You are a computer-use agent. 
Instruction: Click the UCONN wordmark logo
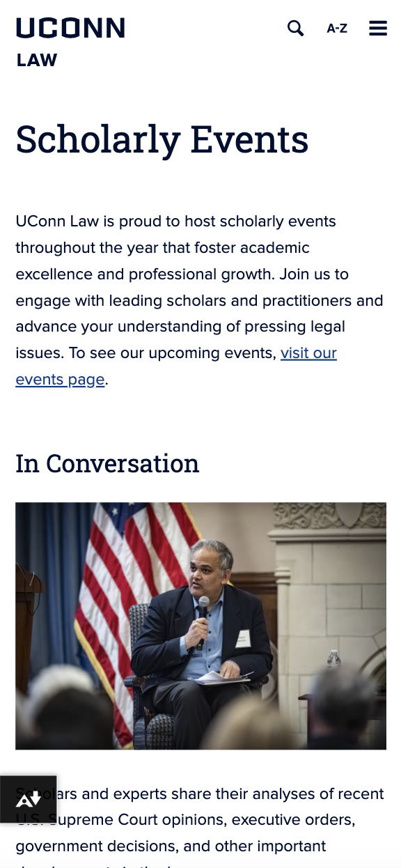(70, 29)
